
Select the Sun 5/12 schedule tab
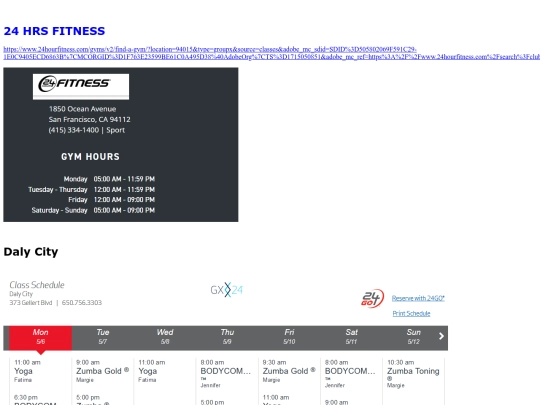413,338
